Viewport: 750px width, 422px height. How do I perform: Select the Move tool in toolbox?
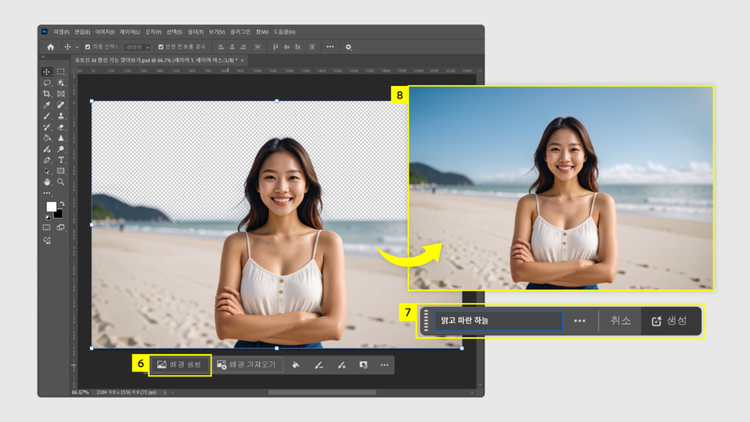coord(47,72)
